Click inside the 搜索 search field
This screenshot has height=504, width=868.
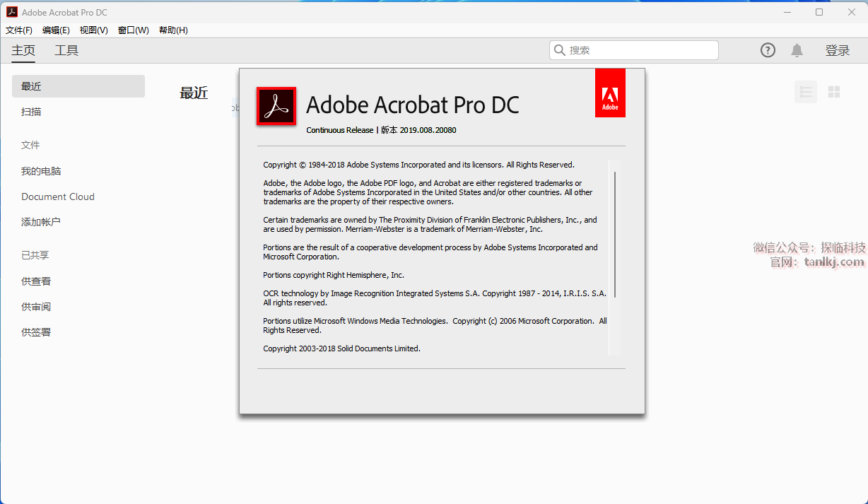tap(634, 50)
